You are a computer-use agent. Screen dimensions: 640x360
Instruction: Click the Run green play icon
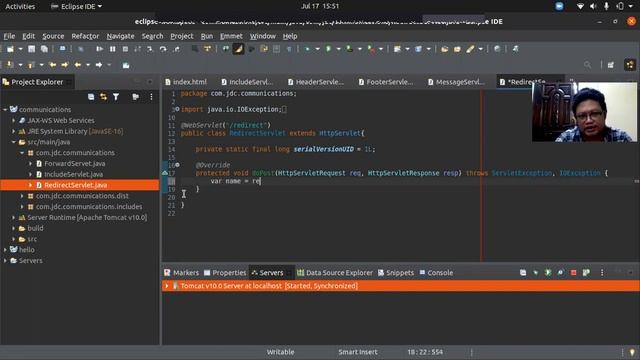[x=329, y=49]
